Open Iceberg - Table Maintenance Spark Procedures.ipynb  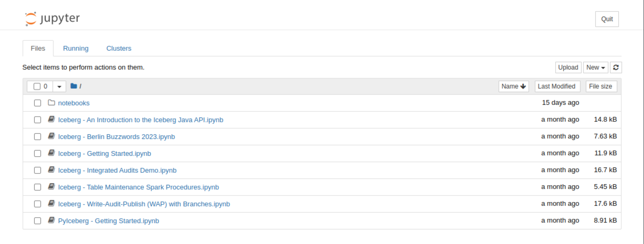(138, 187)
